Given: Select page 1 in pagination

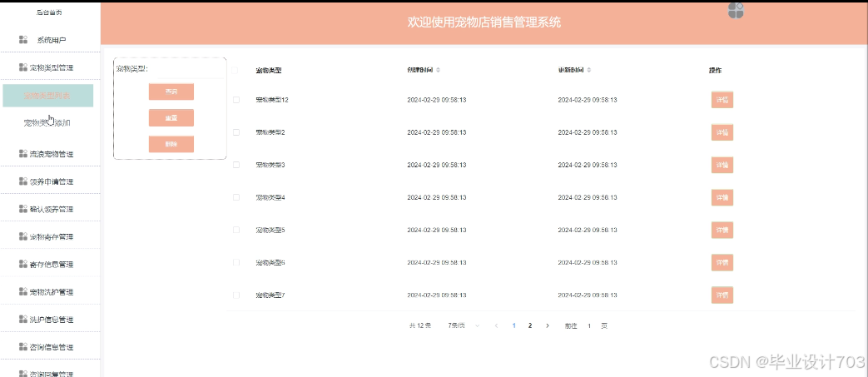Looking at the screenshot, I should 513,325.
